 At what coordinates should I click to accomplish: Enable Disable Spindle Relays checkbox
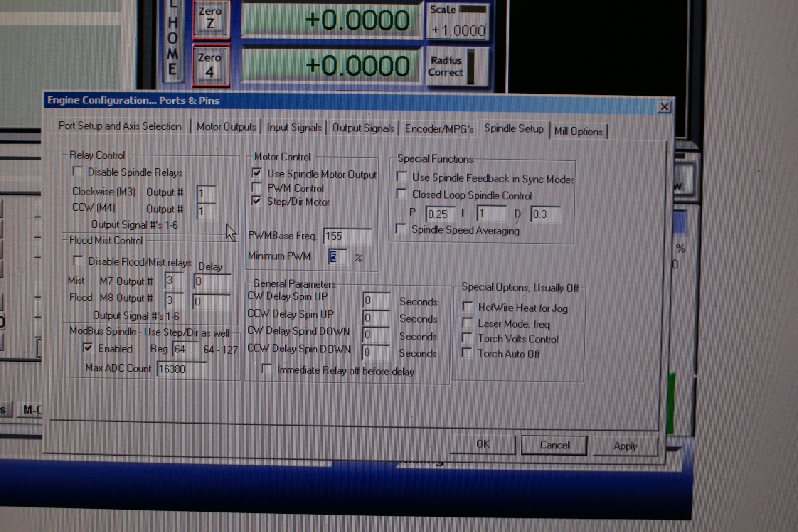click(77, 171)
